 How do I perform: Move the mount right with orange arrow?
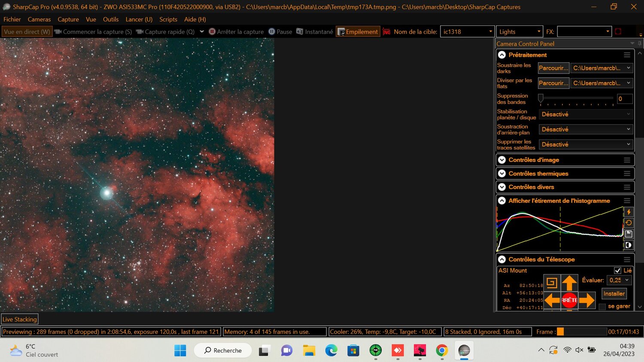586,300
